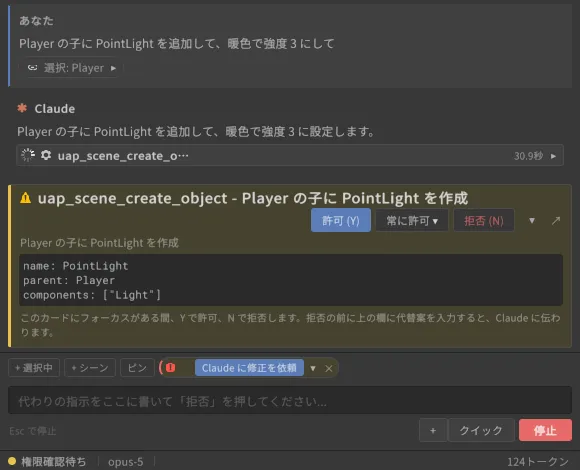Viewport: 580px width, 470px height.
Task: Click the parent: Player parameter line
Action: coord(69,280)
